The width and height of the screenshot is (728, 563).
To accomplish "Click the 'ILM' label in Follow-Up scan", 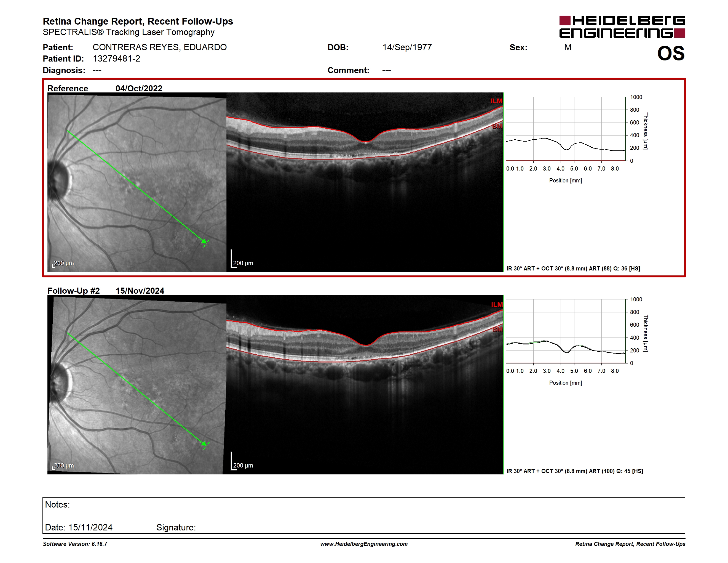I will (497, 305).
